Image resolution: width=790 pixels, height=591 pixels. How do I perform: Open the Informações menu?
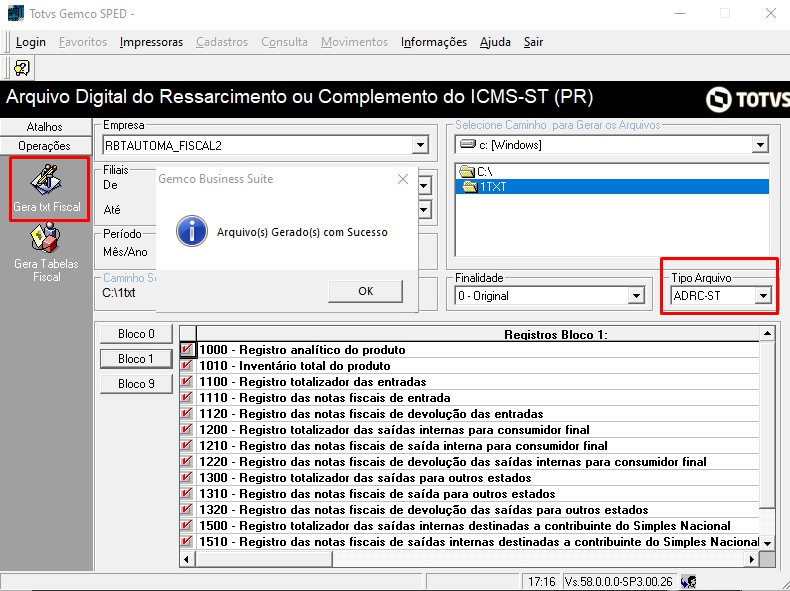click(x=434, y=42)
